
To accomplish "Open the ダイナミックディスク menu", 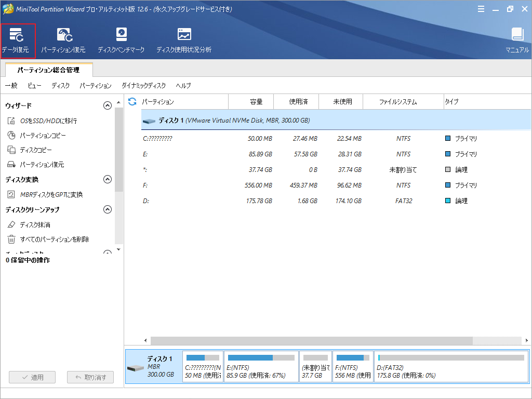I will [x=143, y=86].
